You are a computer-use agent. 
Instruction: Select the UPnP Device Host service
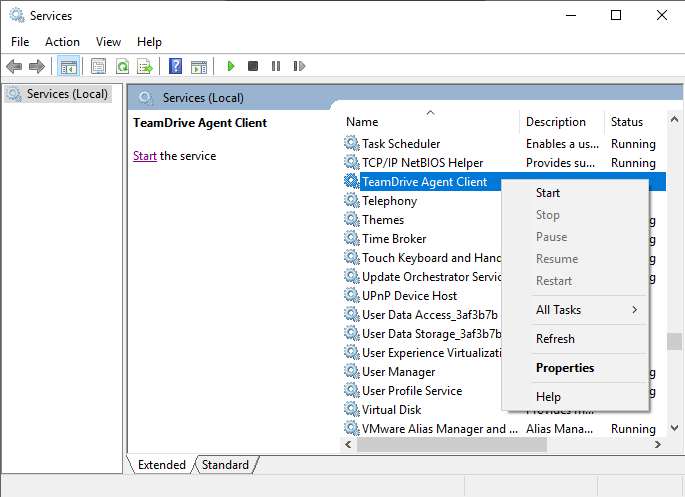pos(422,295)
